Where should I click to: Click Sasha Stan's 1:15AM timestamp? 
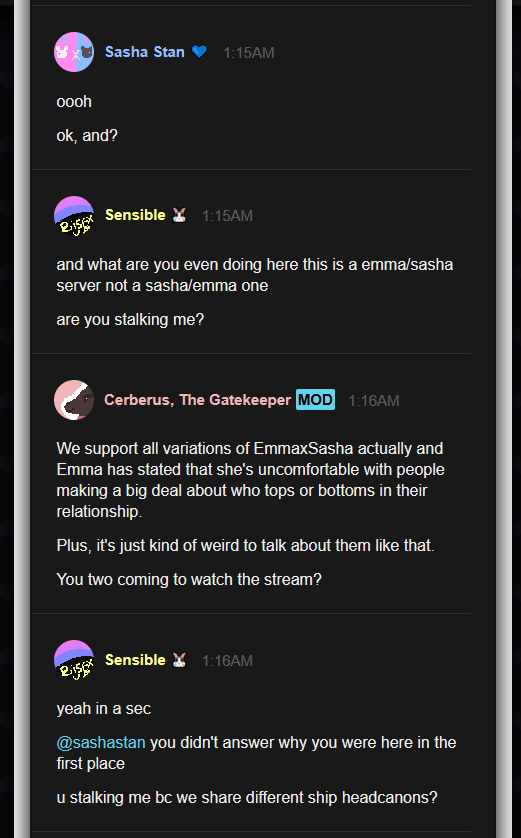[249, 53]
